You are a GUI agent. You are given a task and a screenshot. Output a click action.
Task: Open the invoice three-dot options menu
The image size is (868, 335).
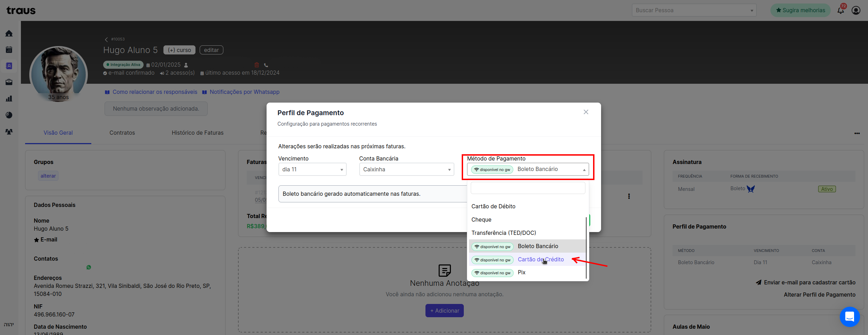629,196
